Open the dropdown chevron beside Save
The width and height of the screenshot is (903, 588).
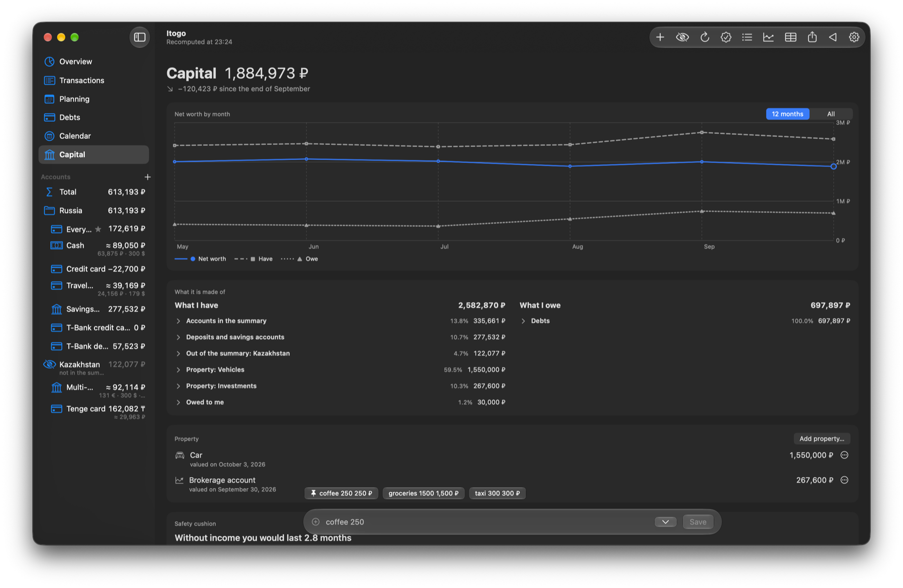pos(665,522)
